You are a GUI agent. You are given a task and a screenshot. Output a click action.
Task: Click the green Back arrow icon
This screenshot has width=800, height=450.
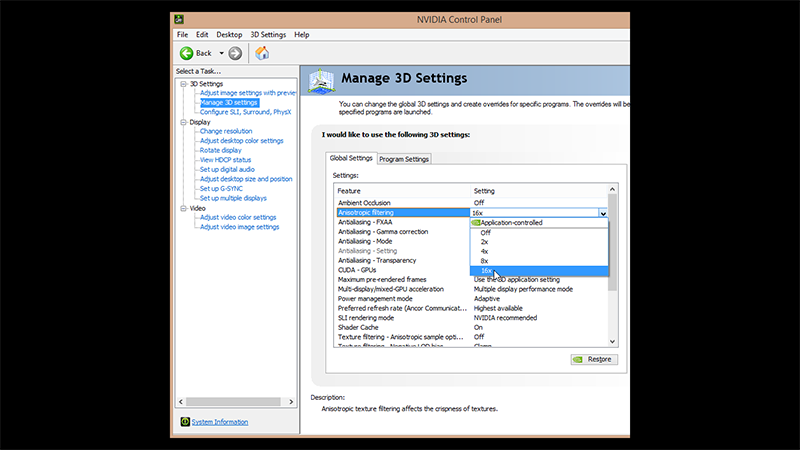pyautogui.click(x=186, y=53)
